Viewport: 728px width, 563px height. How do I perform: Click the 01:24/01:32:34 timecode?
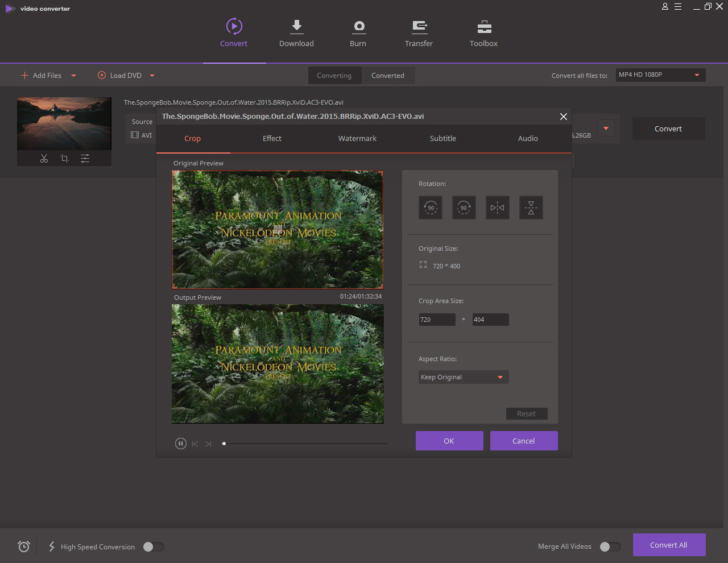[361, 296]
